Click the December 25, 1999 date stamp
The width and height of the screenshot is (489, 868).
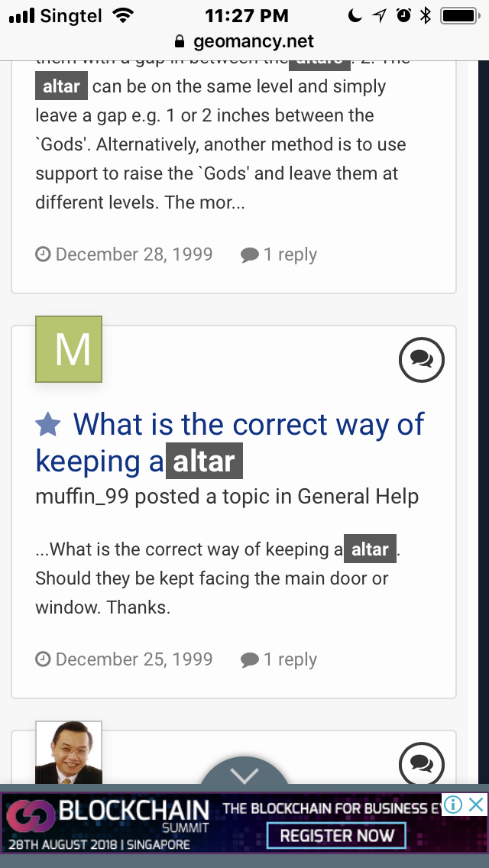134,659
